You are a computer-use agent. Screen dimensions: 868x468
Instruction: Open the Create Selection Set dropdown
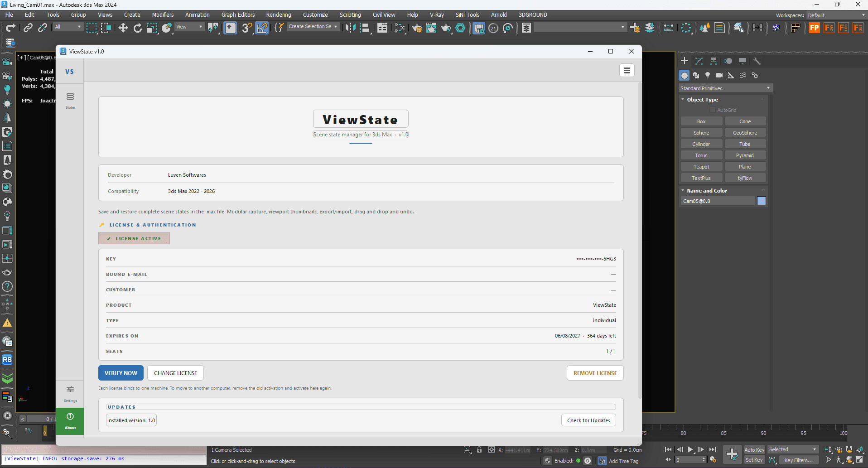[x=313, y=26]
